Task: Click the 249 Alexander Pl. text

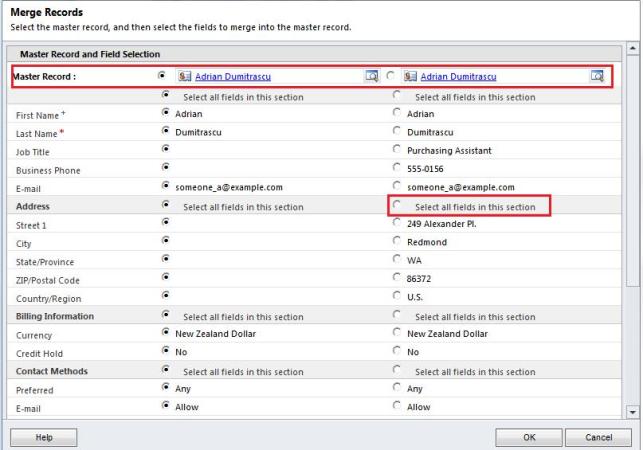Action: point(442,224)
